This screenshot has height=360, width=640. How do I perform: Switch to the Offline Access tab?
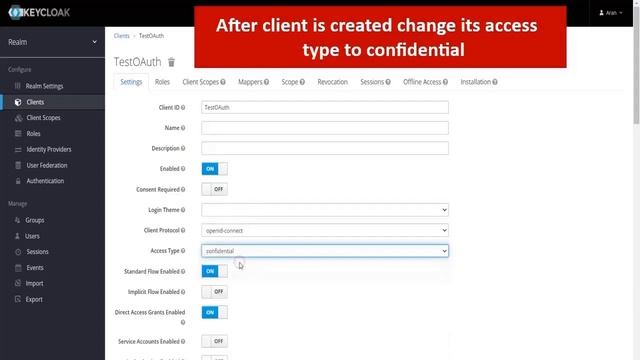coord(425,82)
